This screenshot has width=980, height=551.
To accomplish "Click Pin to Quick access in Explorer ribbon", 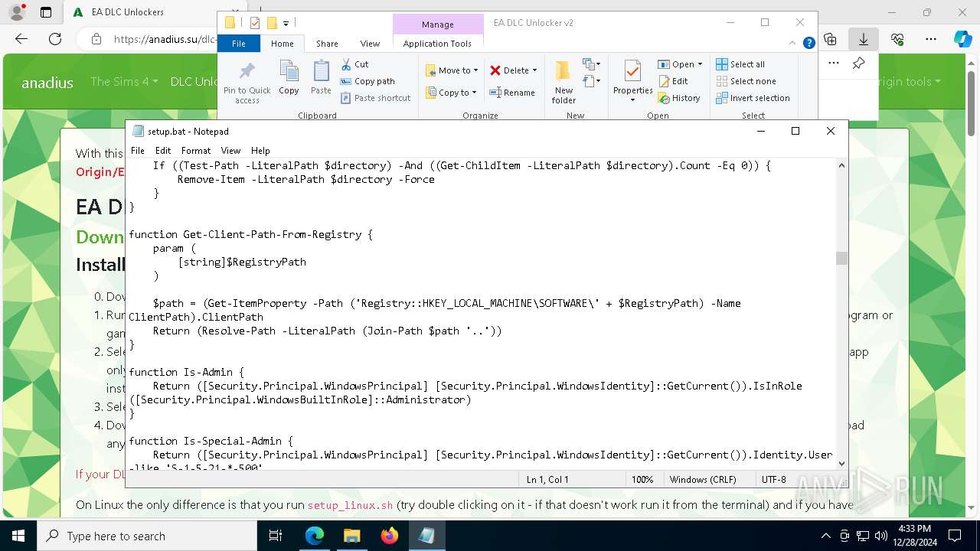I will tap(247, 83).
